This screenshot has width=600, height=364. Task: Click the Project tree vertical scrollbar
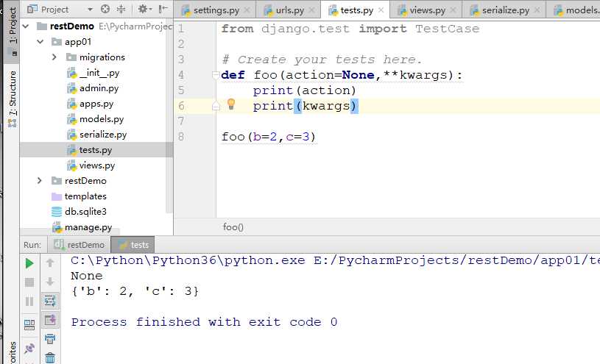169,115
